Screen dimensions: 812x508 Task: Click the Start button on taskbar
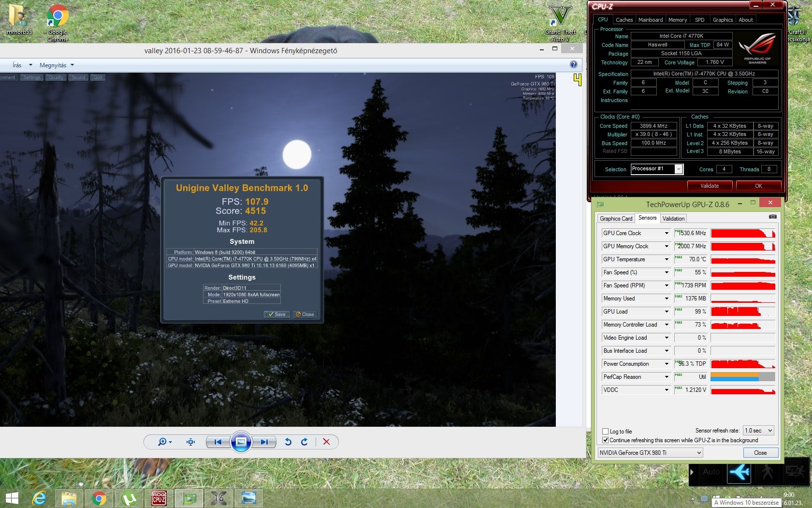[12, 498]
